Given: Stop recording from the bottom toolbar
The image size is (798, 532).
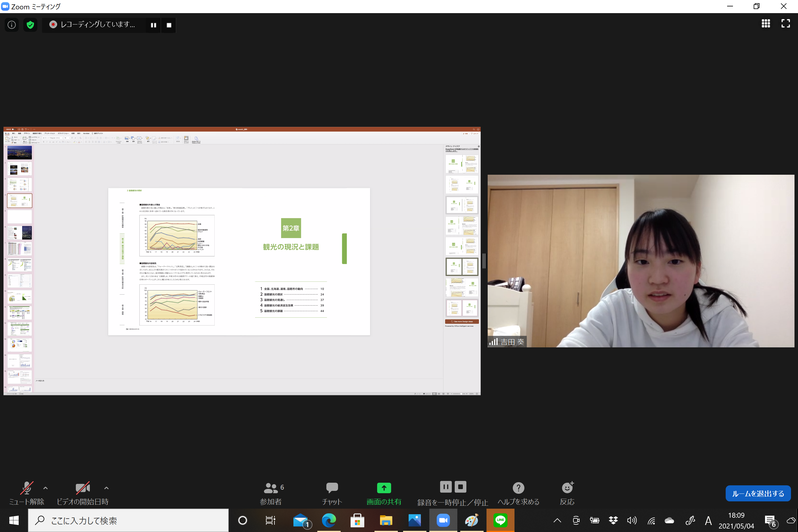Looking at the screenshot, I should [461, 487].
